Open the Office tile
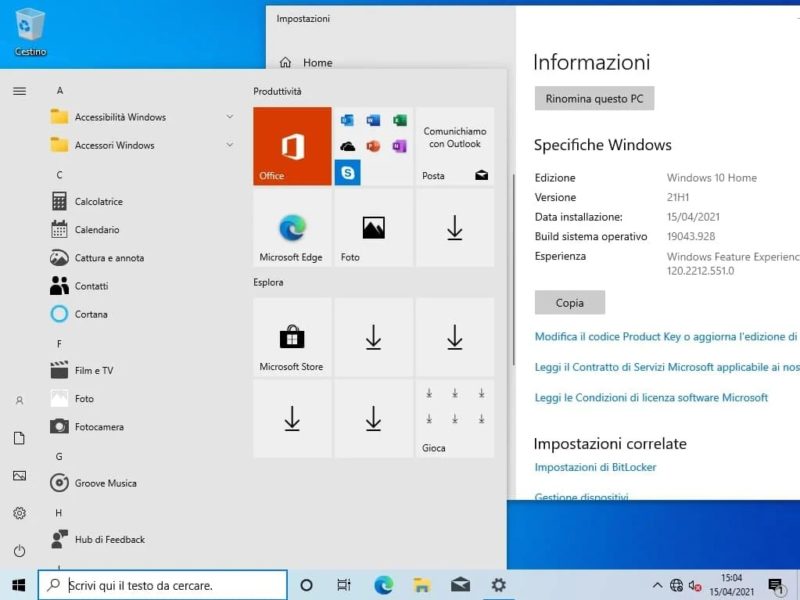 [x=292, y=146]
